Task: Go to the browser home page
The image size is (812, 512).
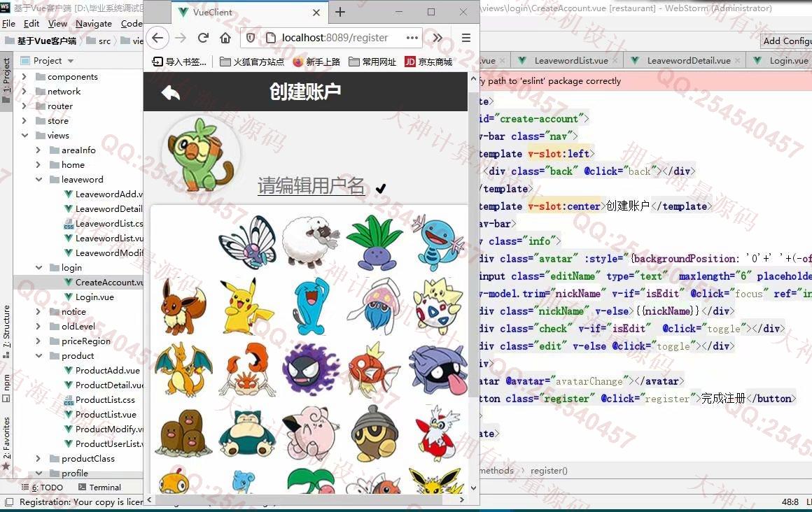Action: [225, 38]
